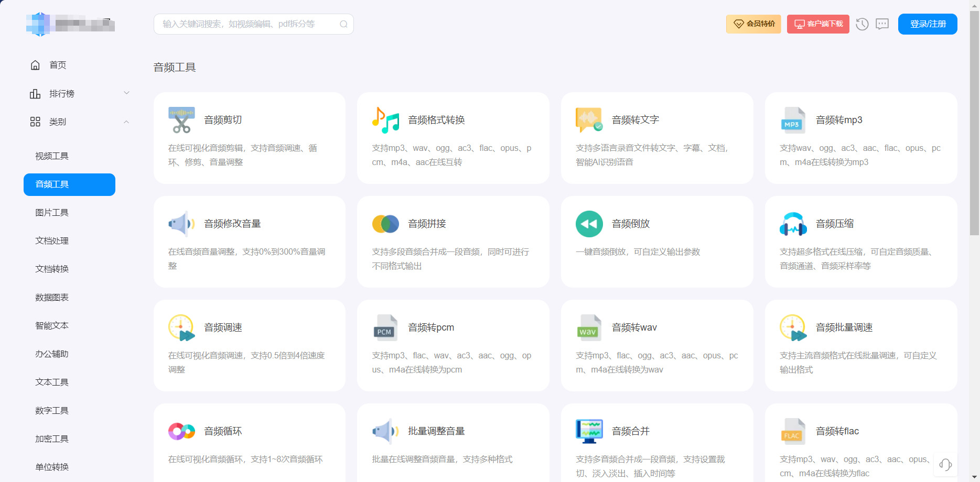Click the 类别 grid icon
The width and height of the screenshot is (980, 482).
click(x=35, y=122)
